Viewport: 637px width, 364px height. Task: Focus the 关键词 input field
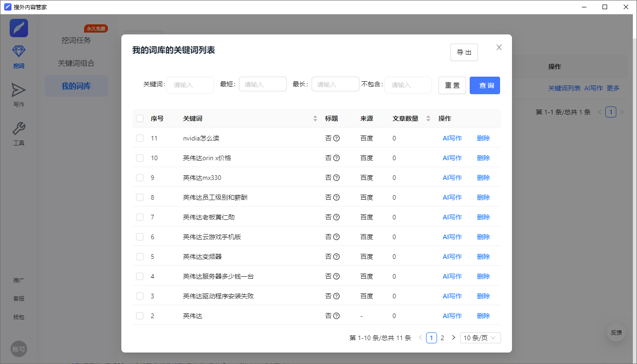(x=190, y=85)
